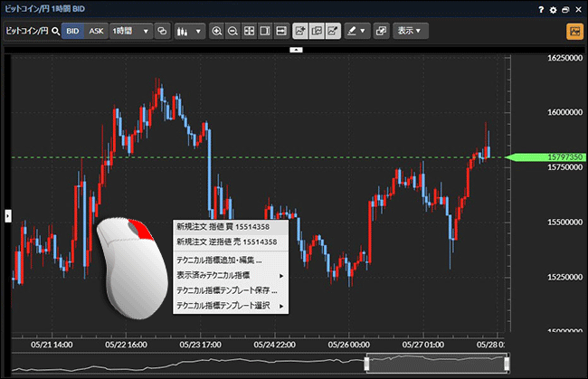Click the four-pane grid layout icon
This screenshot has height=379, width=588.
click(x=250, y=31)
